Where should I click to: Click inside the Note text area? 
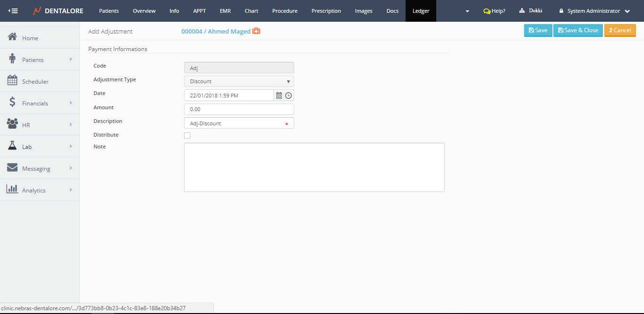click(314, 167)
